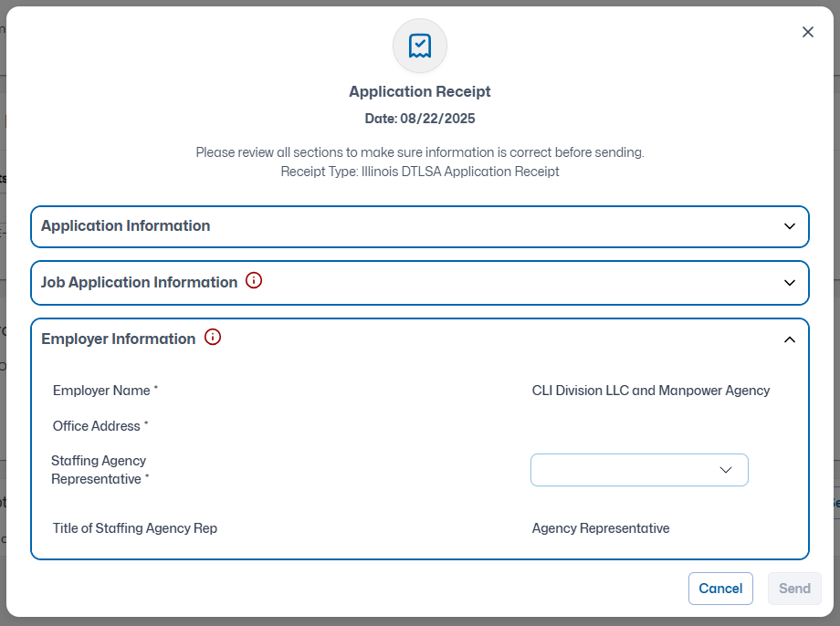The width and height of the screenshot is (840, 626).
Task: Click the dropdown arrow in representative field
Action: click(x=725, y=470)
